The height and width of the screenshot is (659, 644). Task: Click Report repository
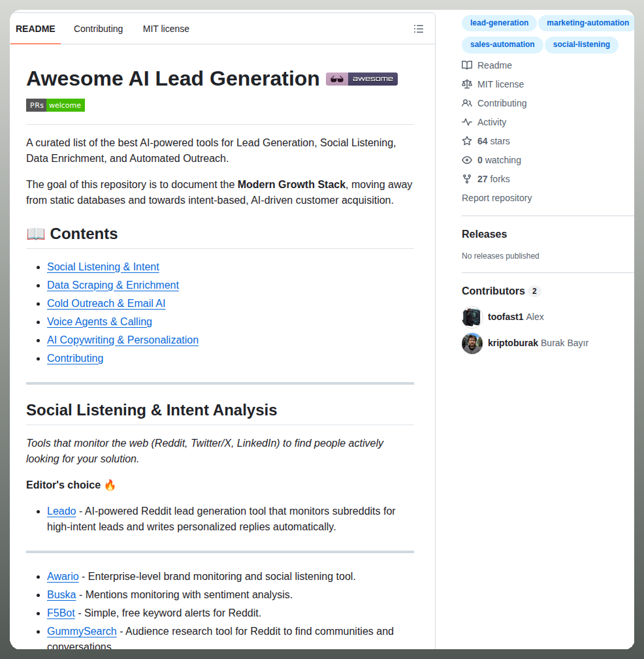[496, 197]
